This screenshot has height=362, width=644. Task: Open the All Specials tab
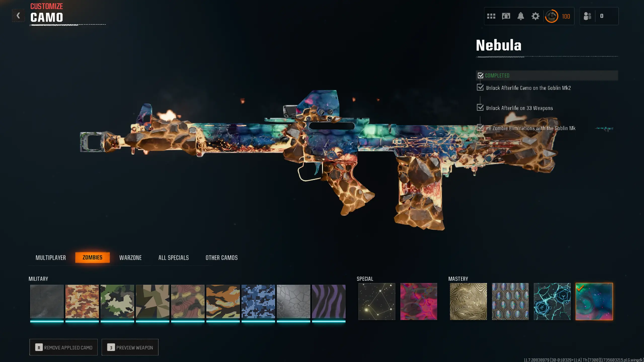tap(173, 258)
